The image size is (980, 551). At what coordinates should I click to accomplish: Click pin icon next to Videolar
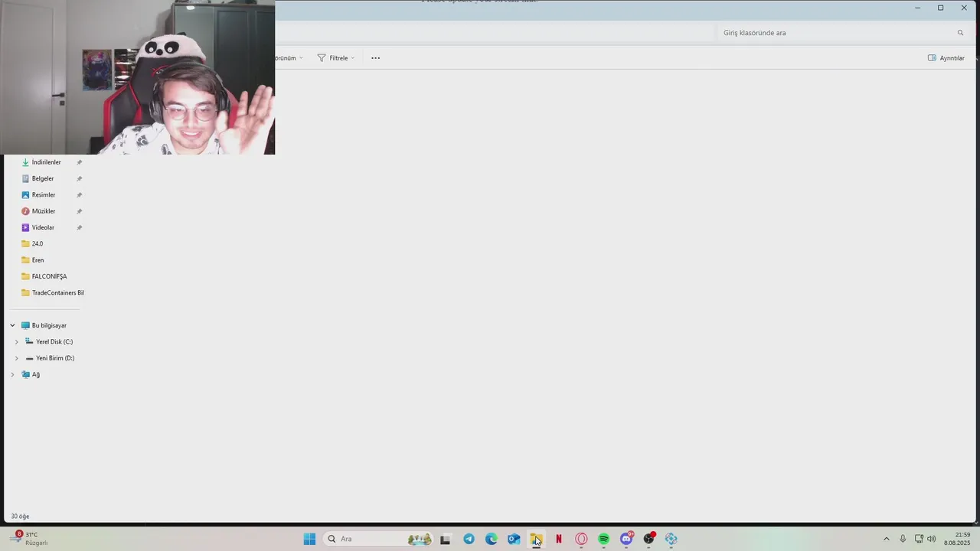point(79,227)
